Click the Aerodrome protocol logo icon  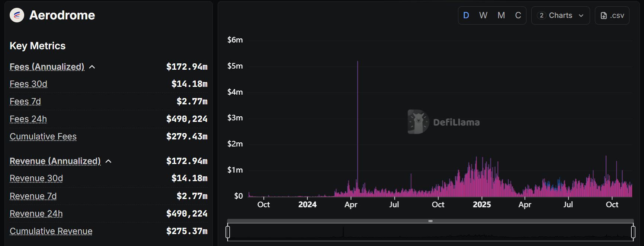click(x=17, y=15)
